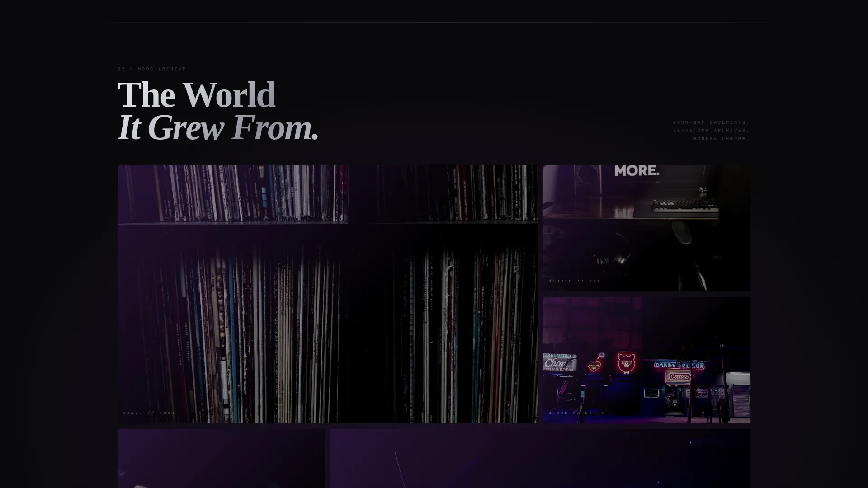The image size is (868, 488).
Task: Click the BOOM-BAP BASEMENTS tagline text
Action: tap(711, 122)
